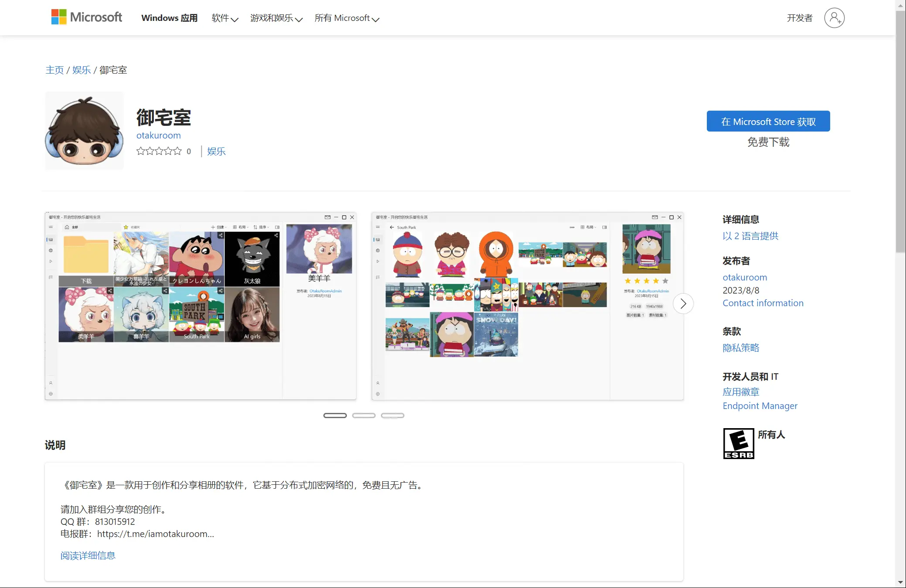Navigate to 主页 in the breadcrumb

54,70
